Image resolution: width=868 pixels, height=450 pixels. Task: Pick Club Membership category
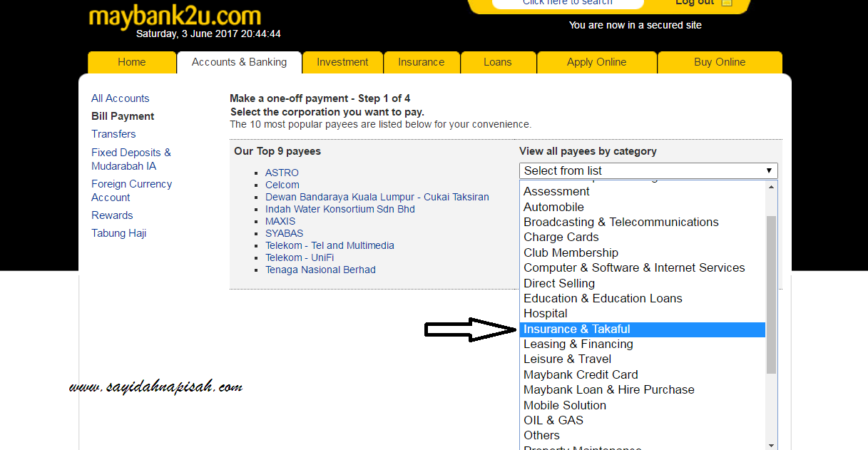(x=643, y=252)
